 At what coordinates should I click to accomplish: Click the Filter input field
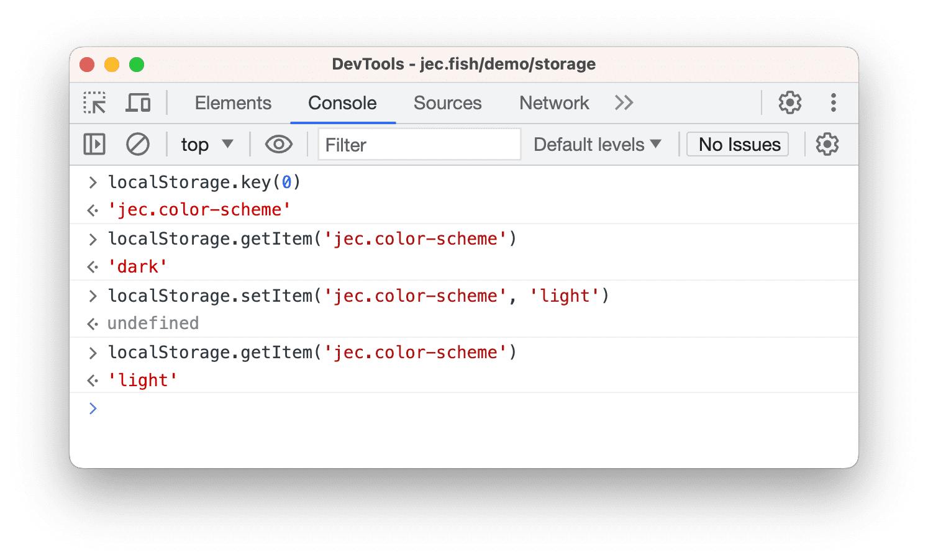(x=419, y=144)
